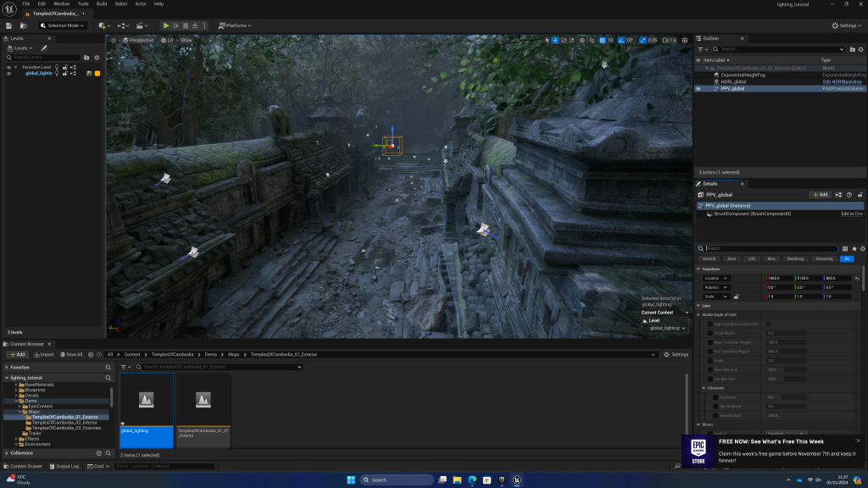
Task: Click the Details property matrix grid icon
Action: (845, 248)
